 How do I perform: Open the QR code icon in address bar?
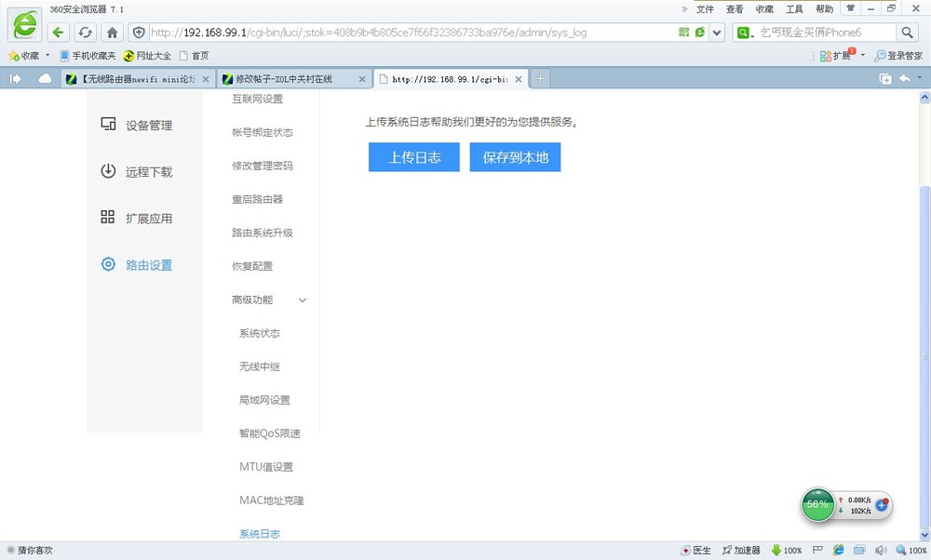pyautogui.click(x=684, y=32)
